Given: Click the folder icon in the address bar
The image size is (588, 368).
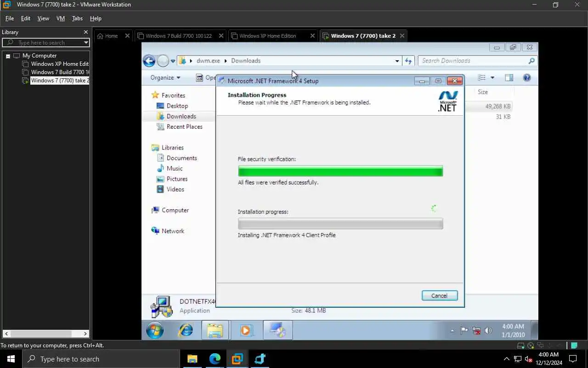Looking at the screenshot, I should pos(182,61).
